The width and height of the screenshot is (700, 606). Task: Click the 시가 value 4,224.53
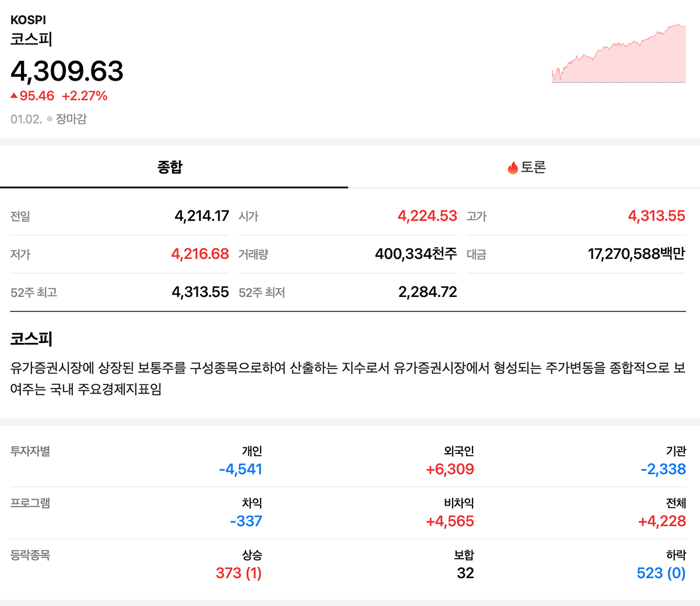coord(427,216)
